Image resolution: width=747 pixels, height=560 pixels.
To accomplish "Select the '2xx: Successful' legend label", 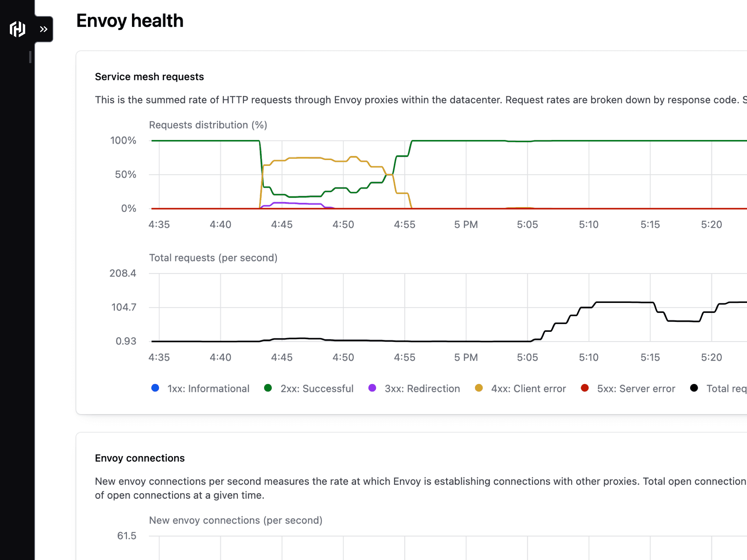I will pyautogui.click(x=317, y=389).
